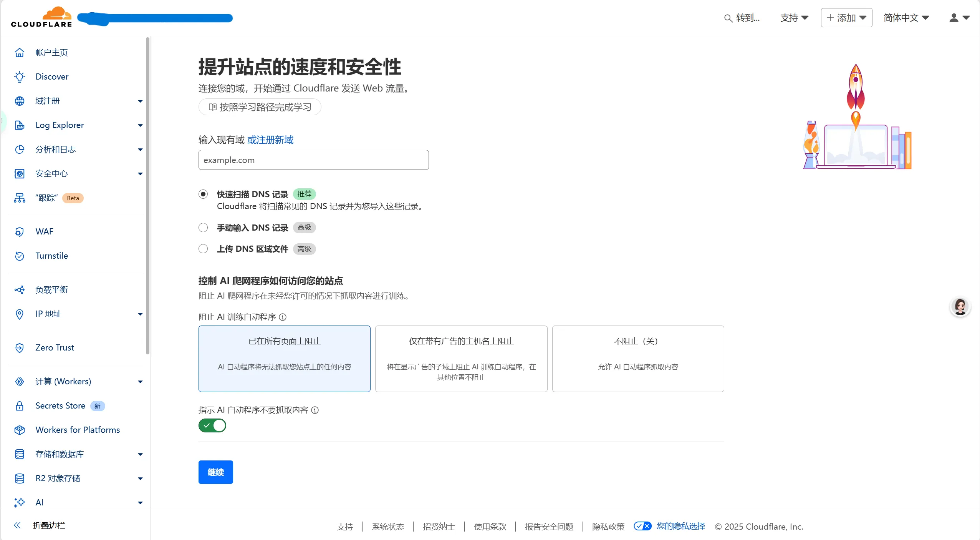Open Zero Trust in the sidebar
Viewport: 980px width, 540px height.
click(x=55, y=348)
